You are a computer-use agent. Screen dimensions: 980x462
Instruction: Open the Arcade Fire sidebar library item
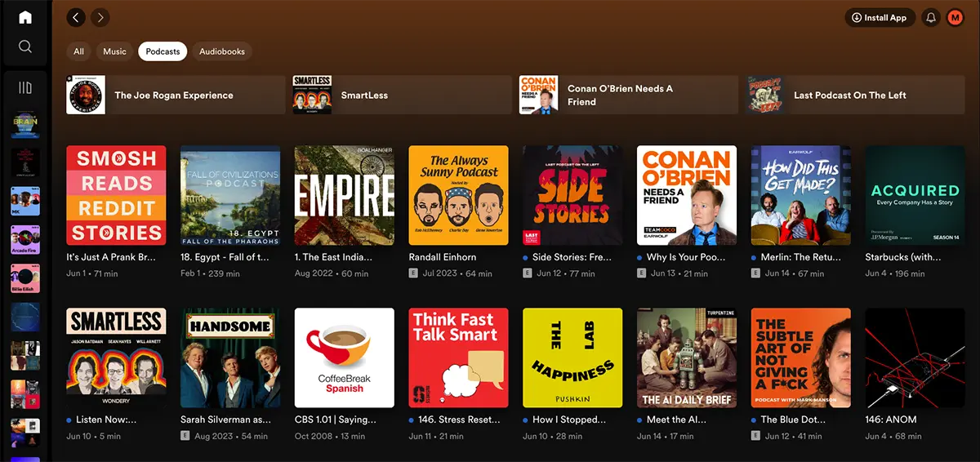[x=25, y=240]
